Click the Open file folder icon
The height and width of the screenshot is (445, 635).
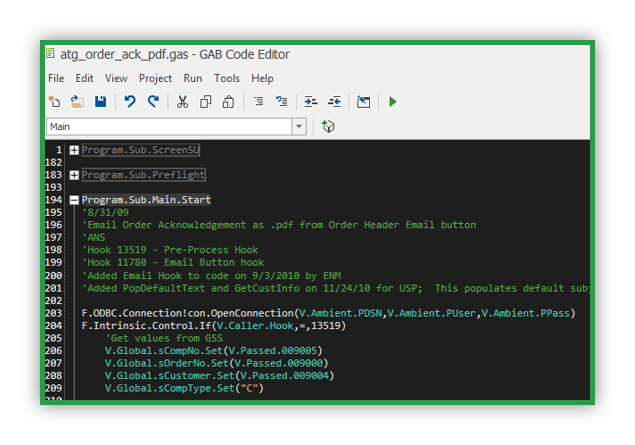click(77, 102)
